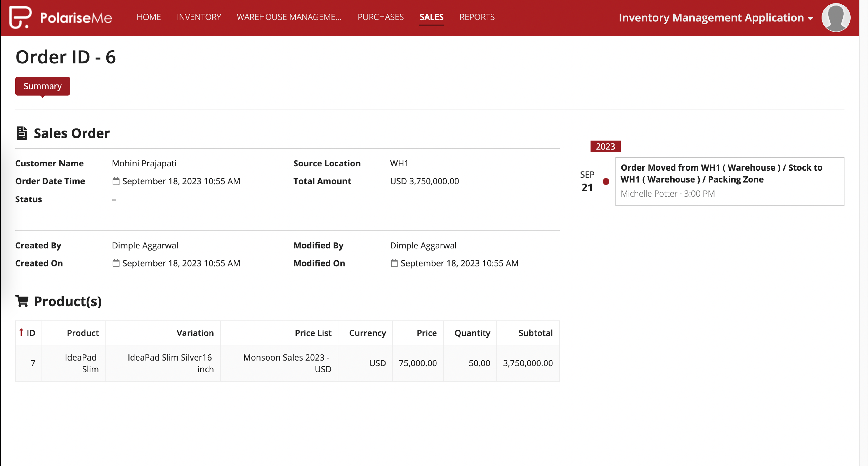This screenshot has height=466, width=868.
Task: Click the IdeaPad Slim product cell
Action: (73, 363)
